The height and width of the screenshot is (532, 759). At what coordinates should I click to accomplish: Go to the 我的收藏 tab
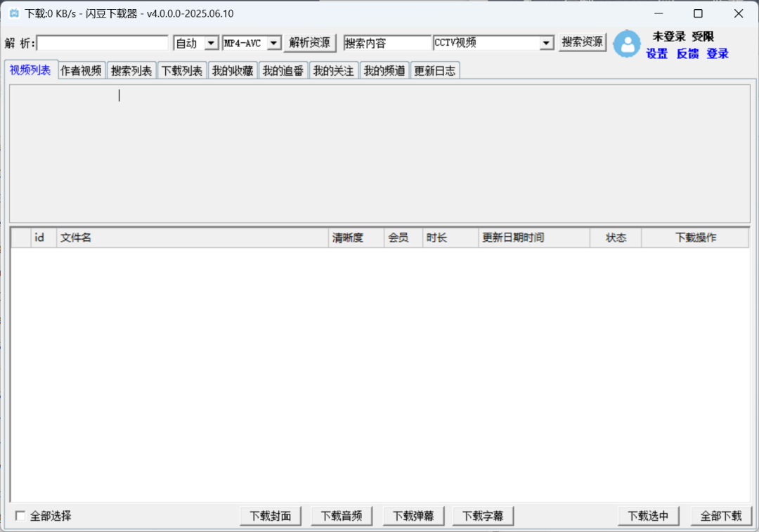[233, 70]
